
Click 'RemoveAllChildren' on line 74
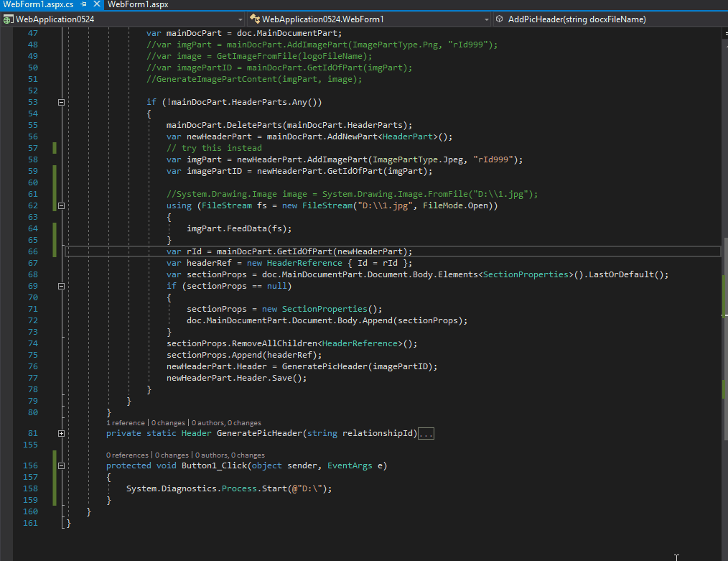pos(274,344)
